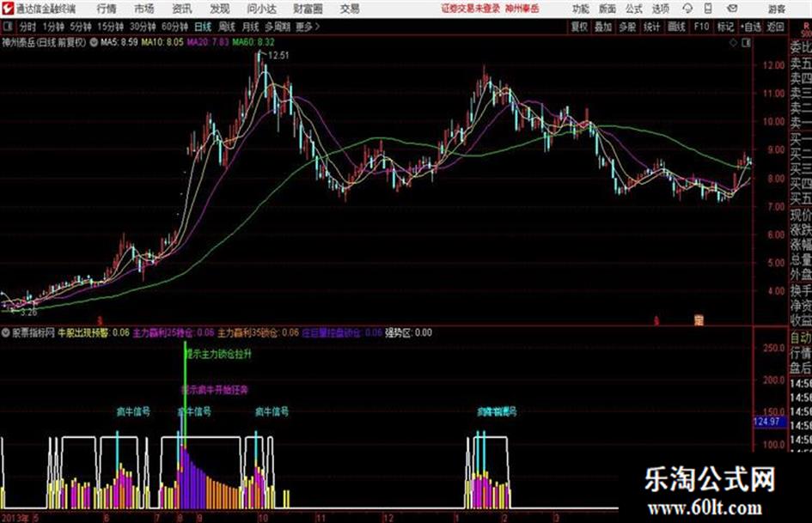Open the 选项 menu
The image size is (812, 523).
coord(660,9)
